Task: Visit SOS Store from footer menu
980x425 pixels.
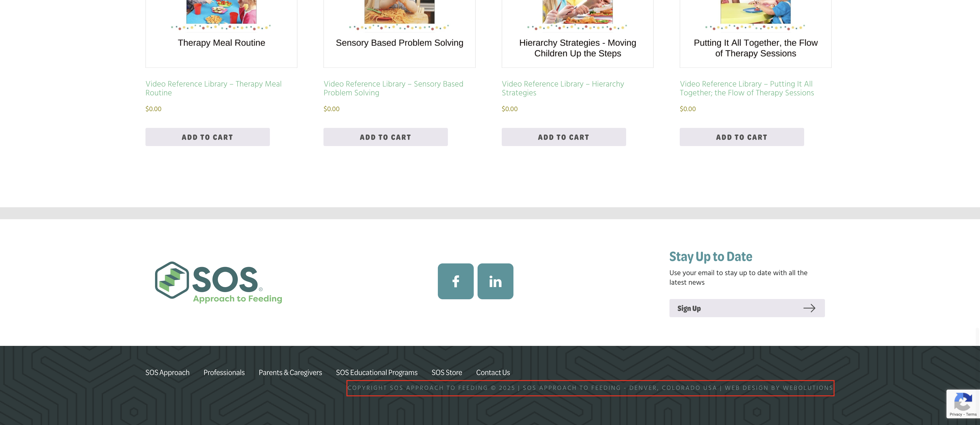Action: coord(447,373)
